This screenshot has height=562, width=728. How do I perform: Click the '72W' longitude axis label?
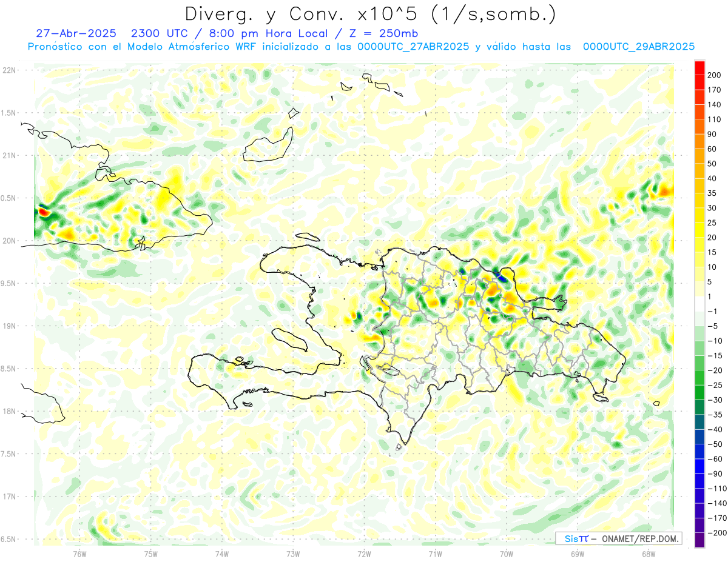pos(364,553)
